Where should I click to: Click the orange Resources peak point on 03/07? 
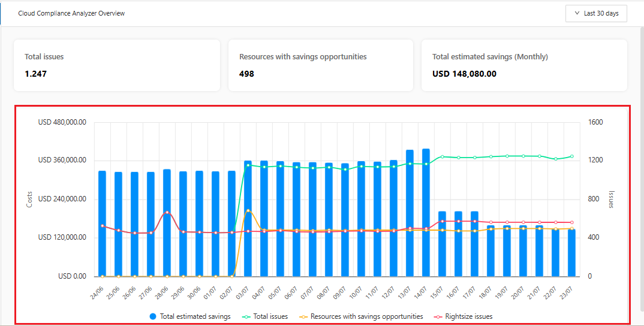[x=248, y=210]
